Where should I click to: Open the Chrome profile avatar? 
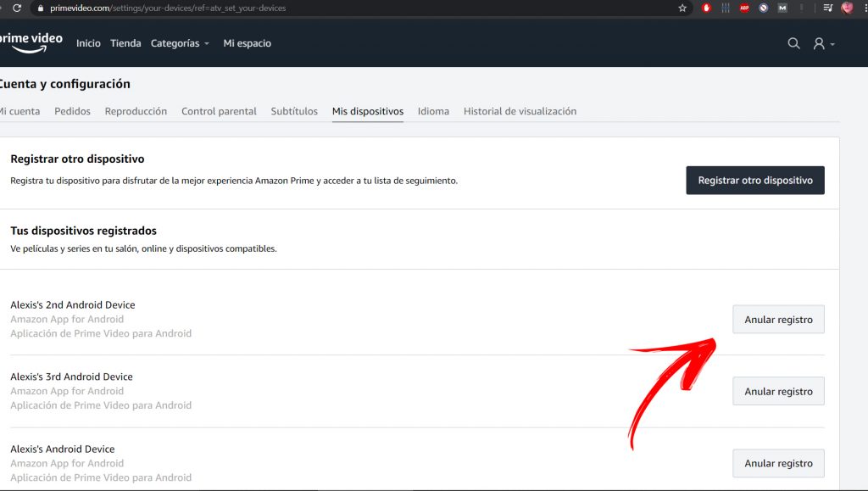point(847,8)
